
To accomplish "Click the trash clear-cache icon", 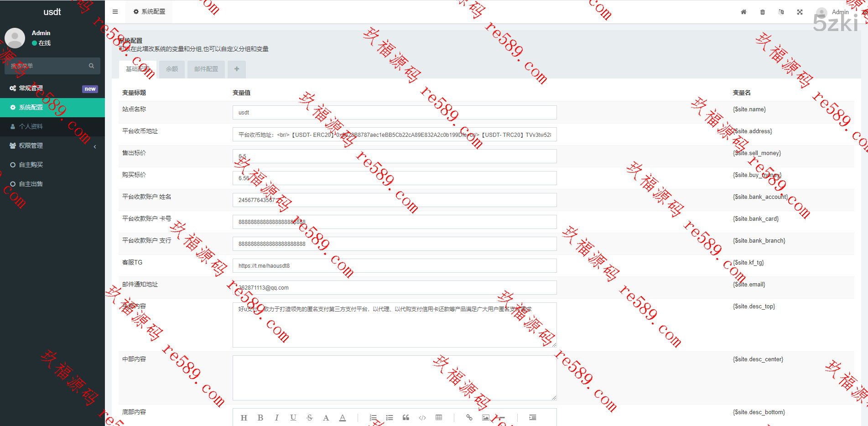I will pos(763,12).
